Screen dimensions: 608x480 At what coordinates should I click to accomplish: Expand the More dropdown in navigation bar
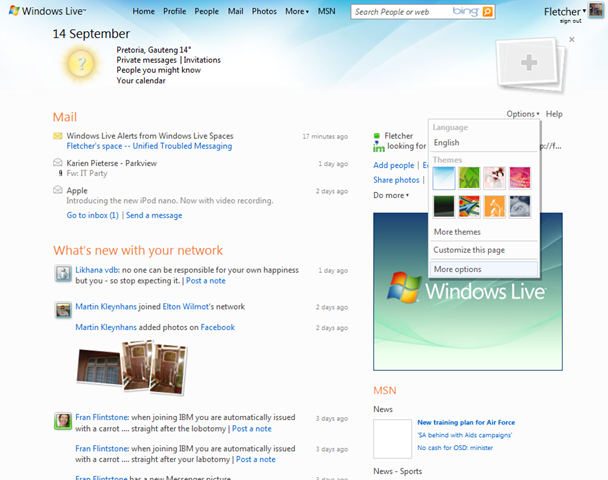click(x=296, y=11)
